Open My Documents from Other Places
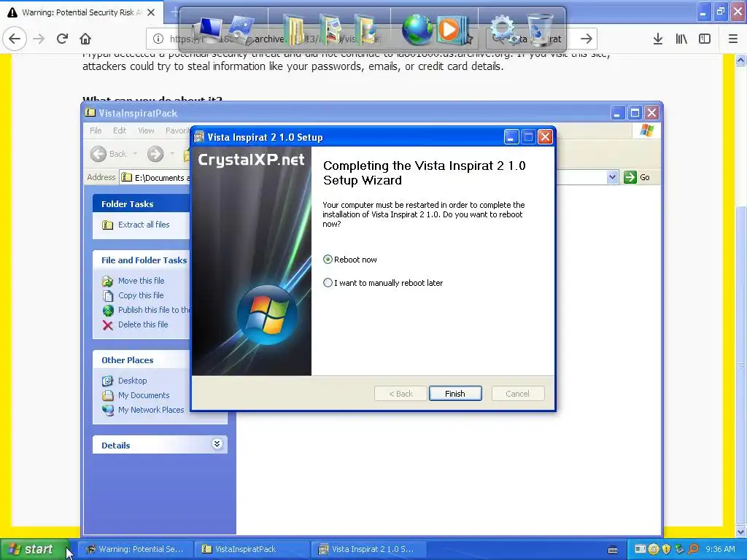 tap(144, 395)
